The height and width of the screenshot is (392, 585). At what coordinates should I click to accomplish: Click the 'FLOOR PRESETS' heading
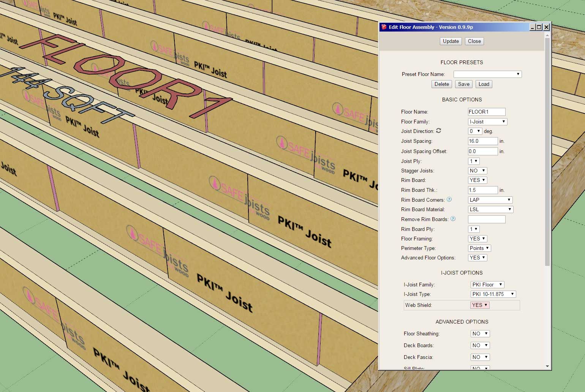pos(462,62)
